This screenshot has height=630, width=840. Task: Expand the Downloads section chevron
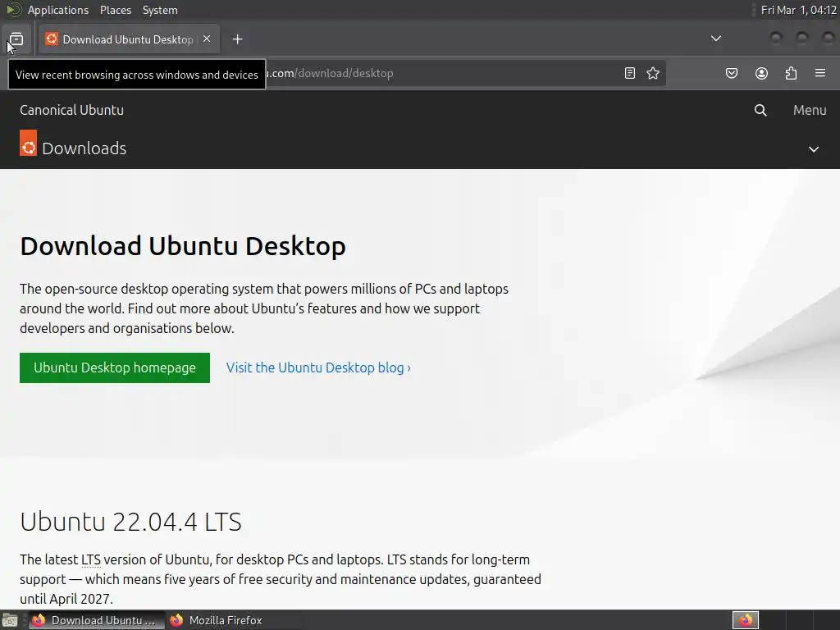pyautogui.click(x=814, y=149)
